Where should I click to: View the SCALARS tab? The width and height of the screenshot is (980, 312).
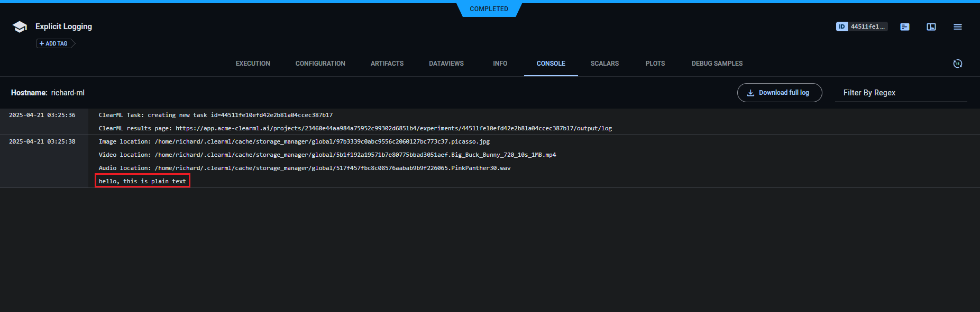[x=605, y=64]
